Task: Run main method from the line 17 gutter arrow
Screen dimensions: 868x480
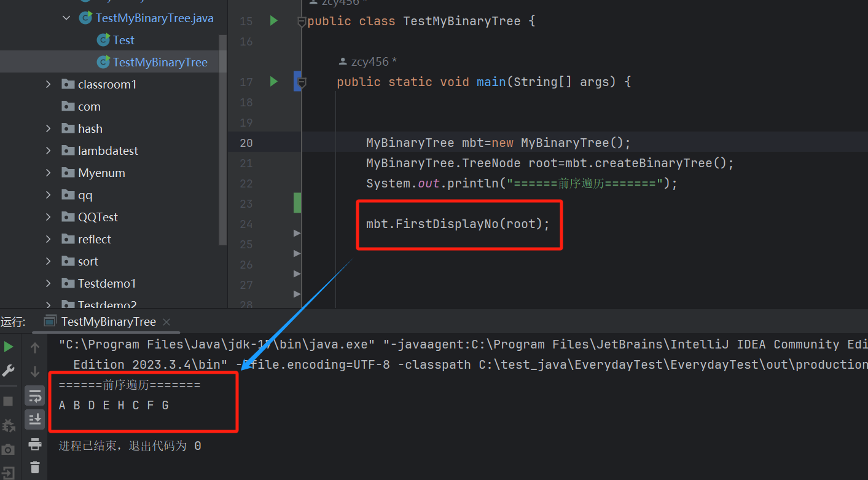Action: tap(274, 81)
